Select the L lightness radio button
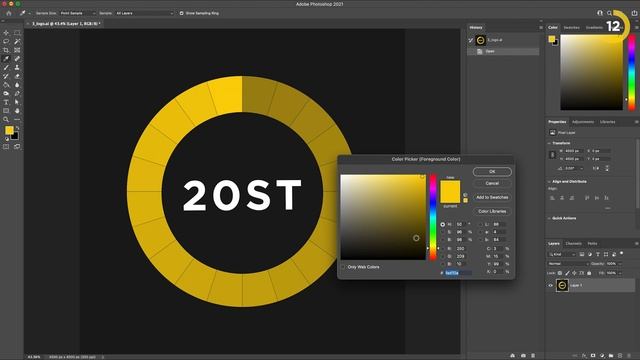640x360 pixels. pos(480,224)
